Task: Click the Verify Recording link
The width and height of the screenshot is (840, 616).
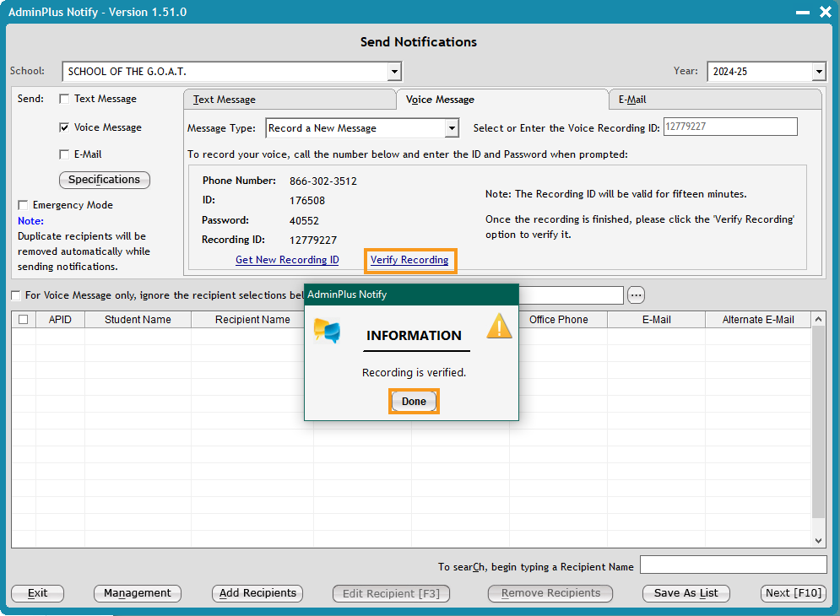Action: (x=409, y=260)
